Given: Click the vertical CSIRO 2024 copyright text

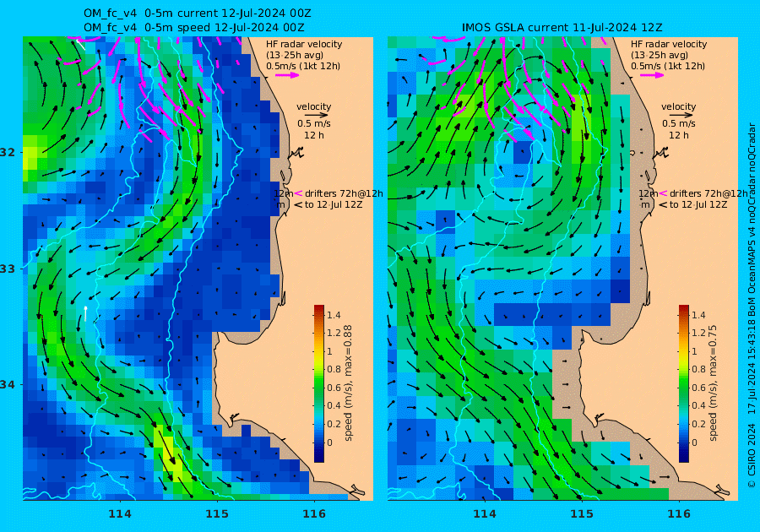Looking at the screenshot, I should pos(752,305).
